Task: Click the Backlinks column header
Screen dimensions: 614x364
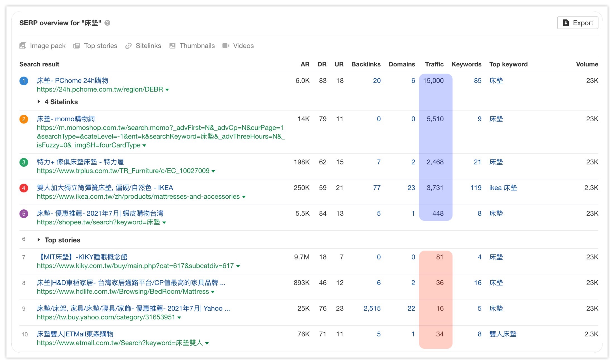Action: click(x=366, y=64)
